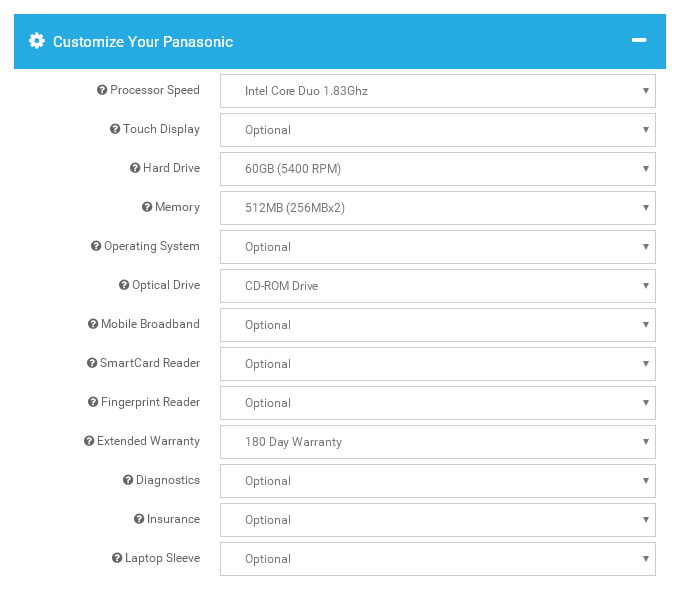Click help icon beside Touch Display
Viewport: 677px width, 594px height.
[115, 129]
